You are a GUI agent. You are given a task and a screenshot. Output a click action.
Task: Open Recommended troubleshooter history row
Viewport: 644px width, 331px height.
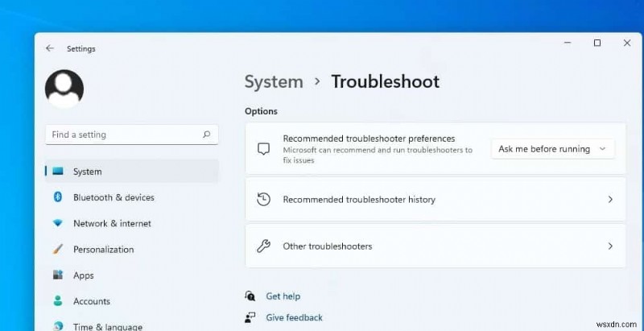tap(436, 200)
